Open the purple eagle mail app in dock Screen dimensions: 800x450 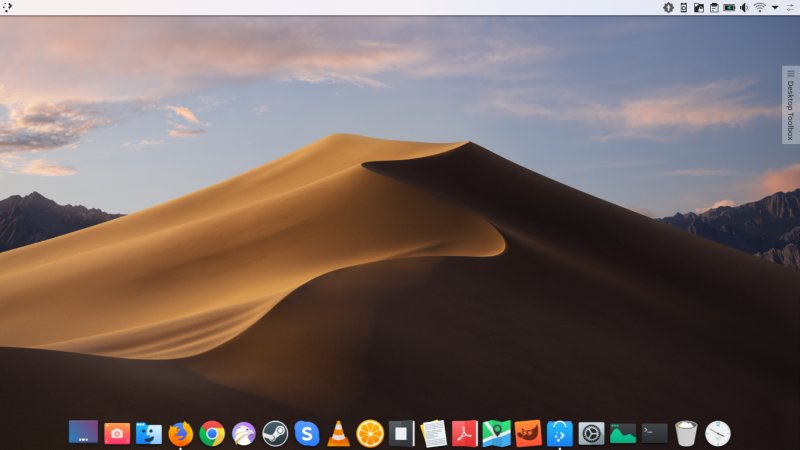pos(244,434)
